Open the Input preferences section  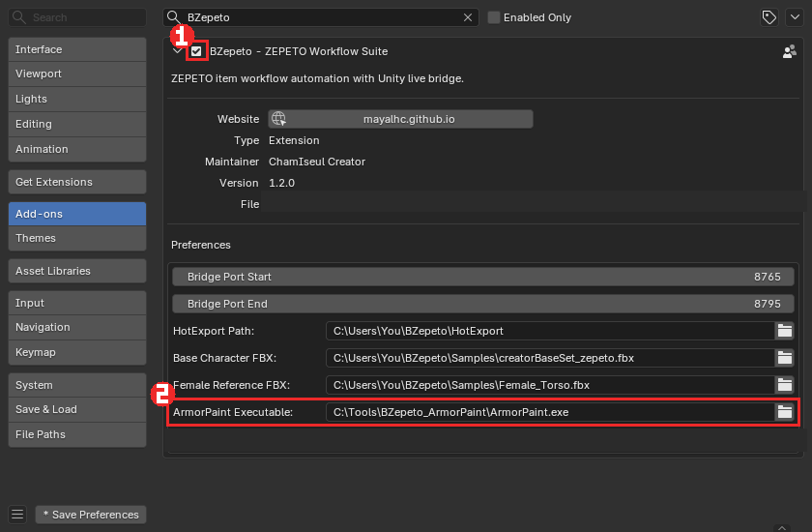[x=77, y=303]
